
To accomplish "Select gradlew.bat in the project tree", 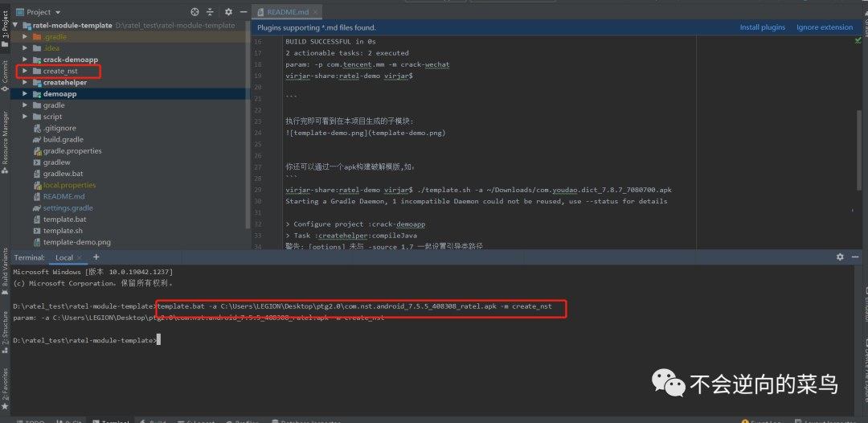I will pos(63,174).
